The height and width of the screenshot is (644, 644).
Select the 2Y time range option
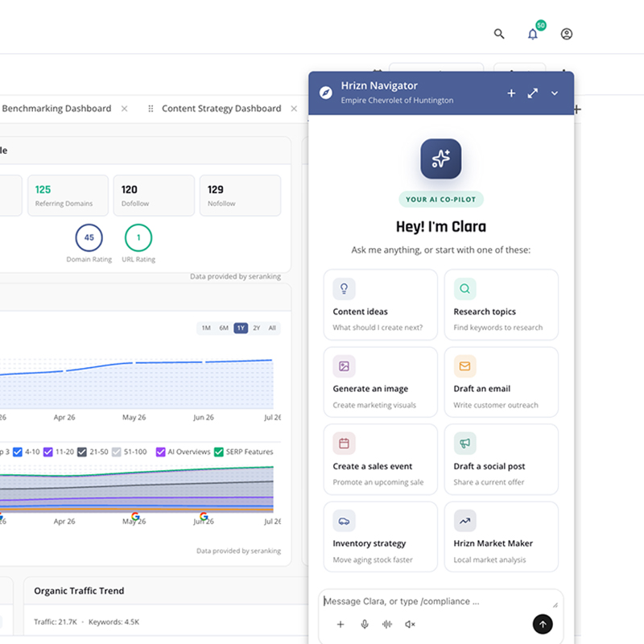(257, 328)
